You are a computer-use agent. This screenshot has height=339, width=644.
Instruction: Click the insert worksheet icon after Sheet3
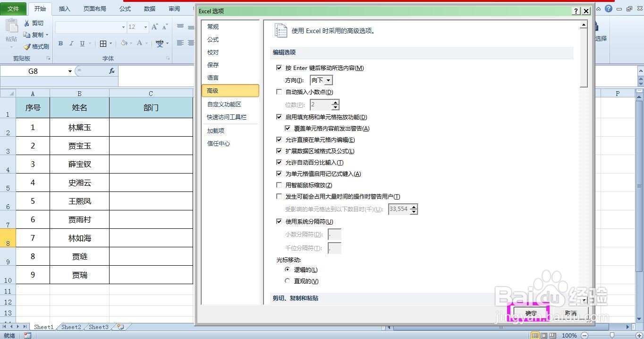click(120, 327)
